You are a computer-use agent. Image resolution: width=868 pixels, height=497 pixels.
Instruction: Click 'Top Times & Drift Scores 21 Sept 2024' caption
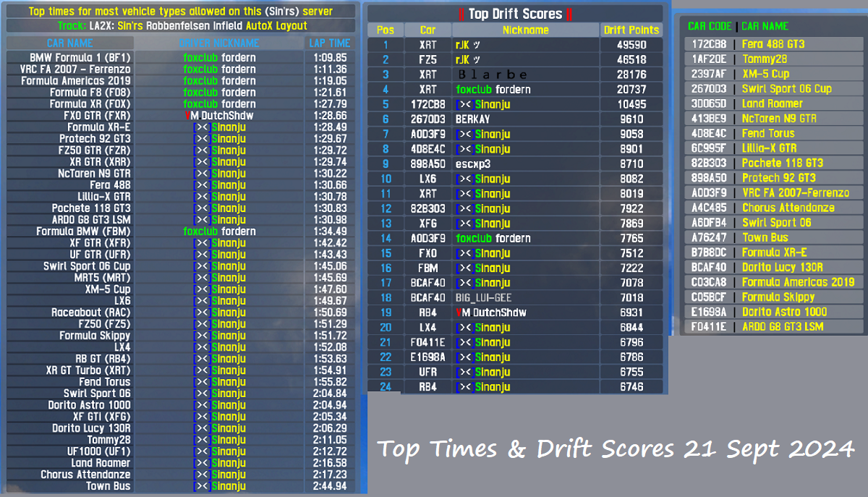click(x=616, y=449)
